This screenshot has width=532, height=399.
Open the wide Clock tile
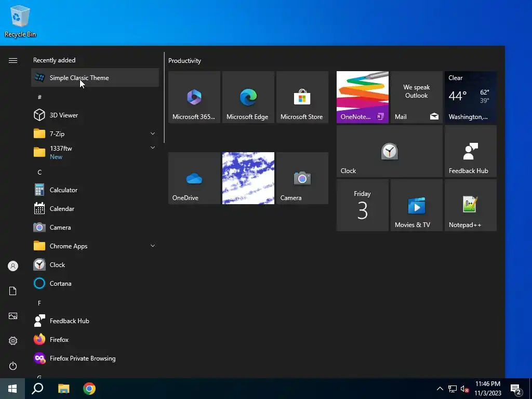pos(390,151)
